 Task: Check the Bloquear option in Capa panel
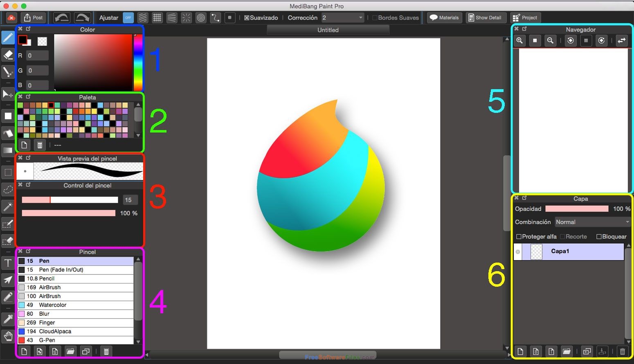598,236
